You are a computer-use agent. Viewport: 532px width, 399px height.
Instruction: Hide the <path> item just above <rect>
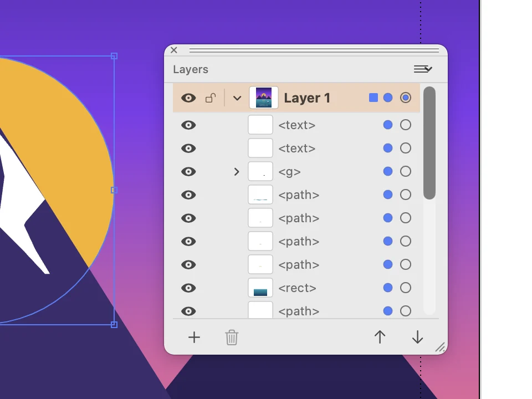tap(188, 265)
